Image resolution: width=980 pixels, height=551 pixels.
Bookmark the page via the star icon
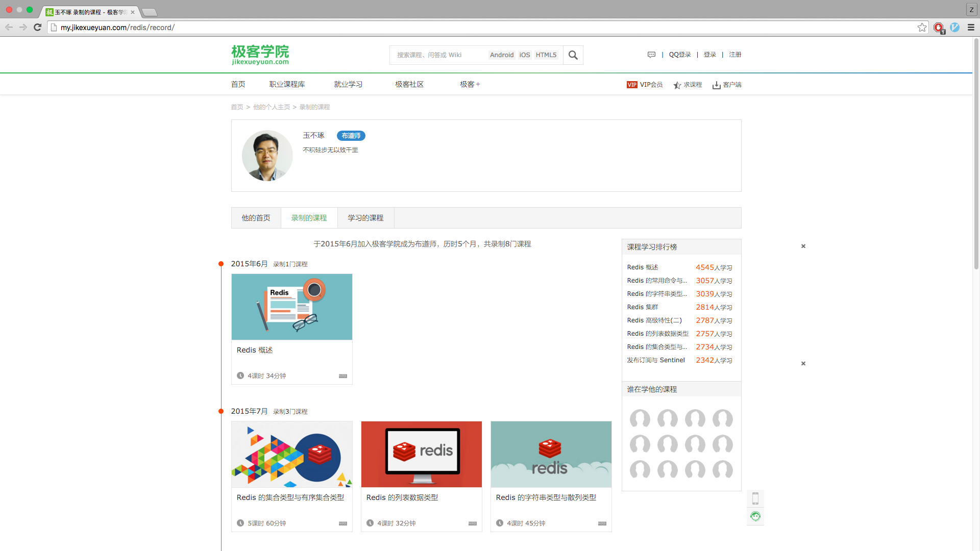click(x=922, y=27)
